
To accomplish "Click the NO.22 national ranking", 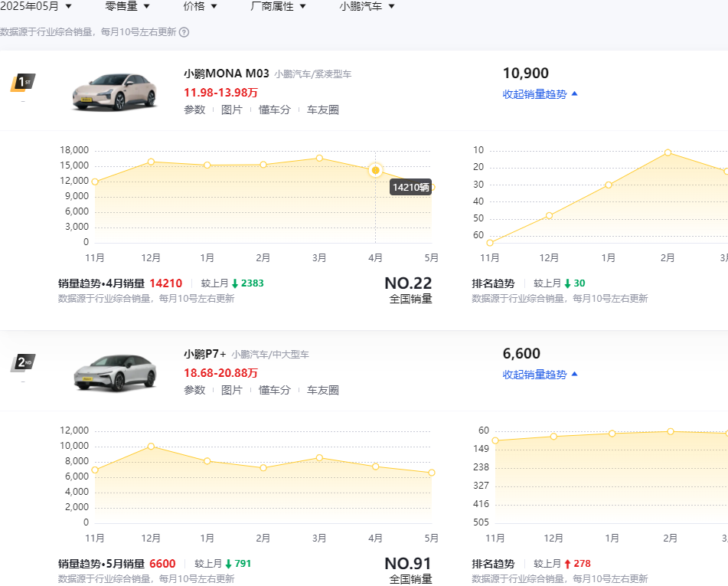I will point(408,283).
